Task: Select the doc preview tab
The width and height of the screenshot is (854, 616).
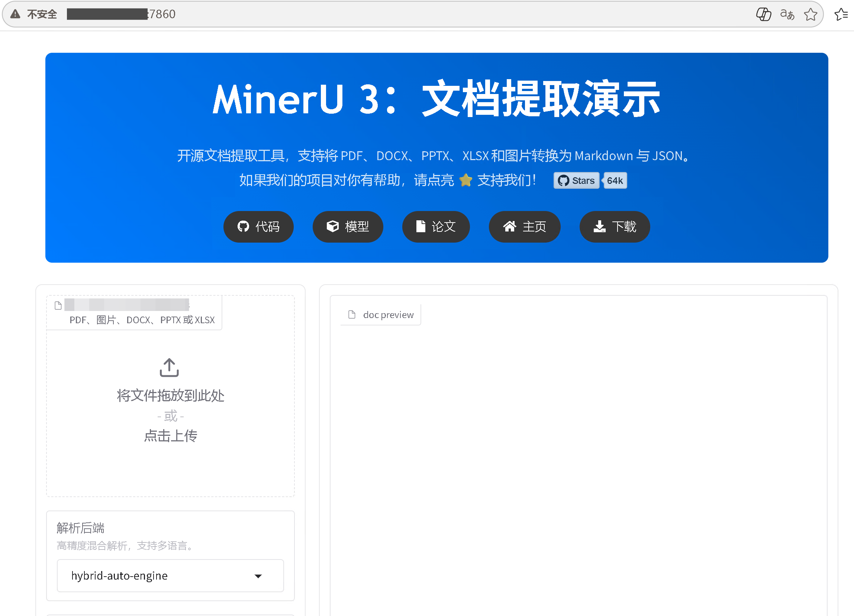Action: pyautogui.click(x=380, y=315)
